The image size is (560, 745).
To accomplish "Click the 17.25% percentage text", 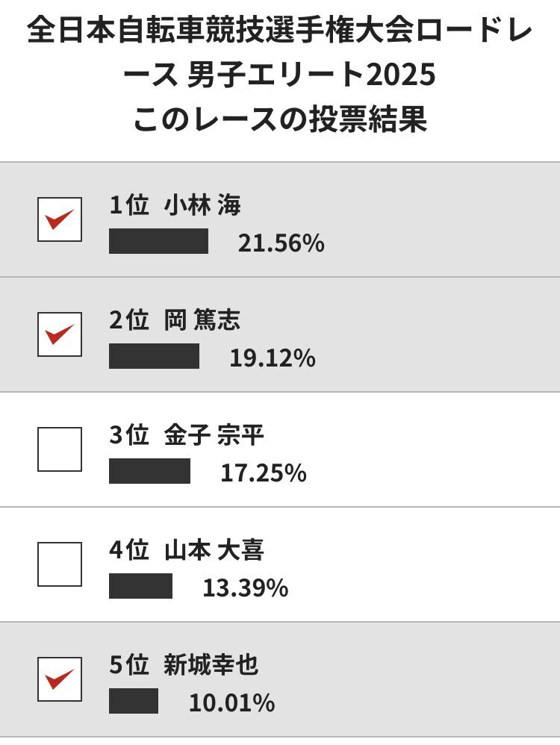I will pyautogui.click(x=264, y=473).
